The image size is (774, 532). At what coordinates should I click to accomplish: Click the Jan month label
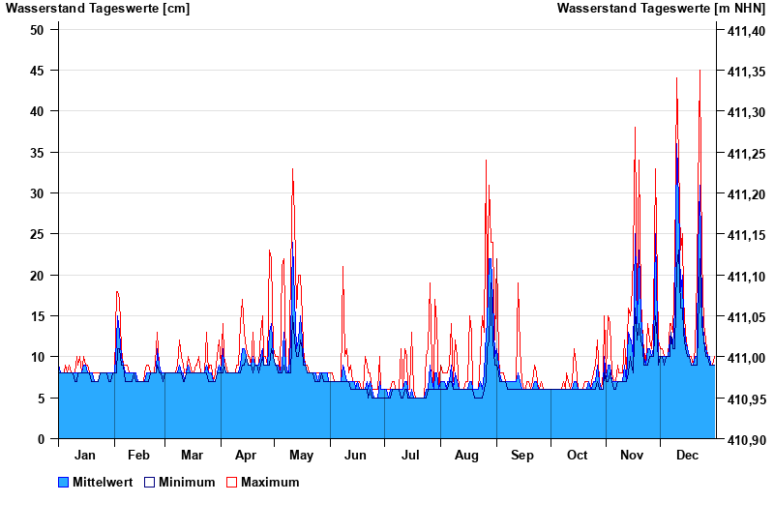click(x=85, y=455)
